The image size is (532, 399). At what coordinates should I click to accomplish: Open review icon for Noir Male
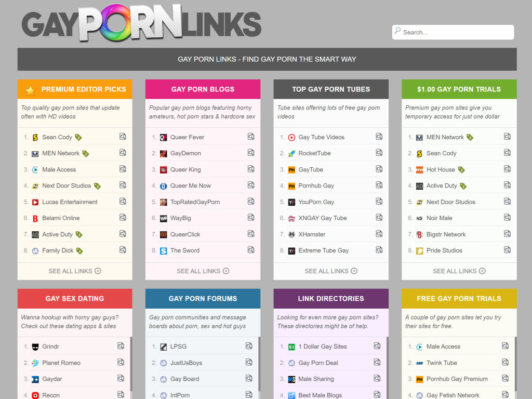[507, 218]
